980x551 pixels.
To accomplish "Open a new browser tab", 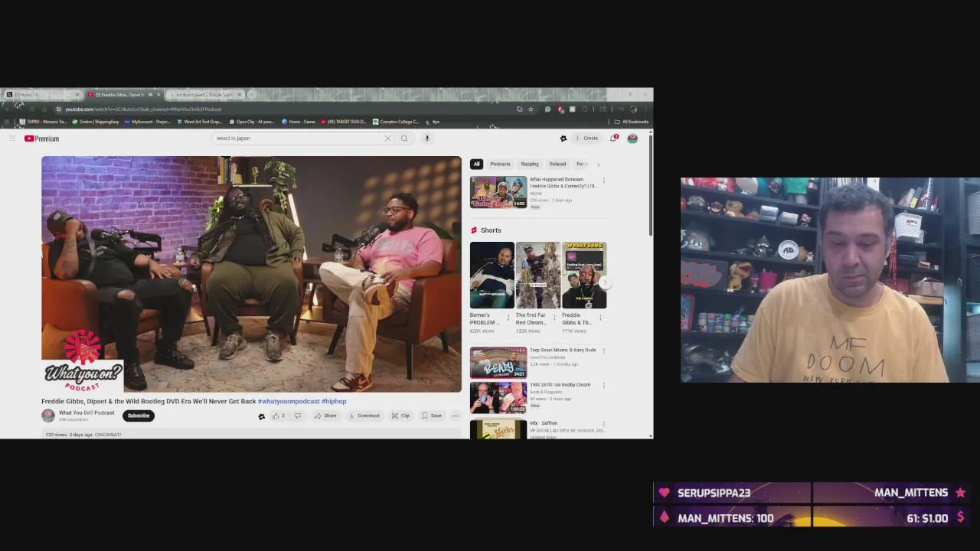I will click(252, 95).
